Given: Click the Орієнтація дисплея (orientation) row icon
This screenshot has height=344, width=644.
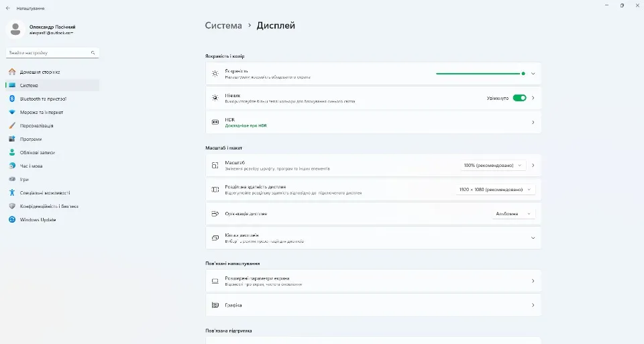Looking at the screenshot, I should [x=215, y=214].
